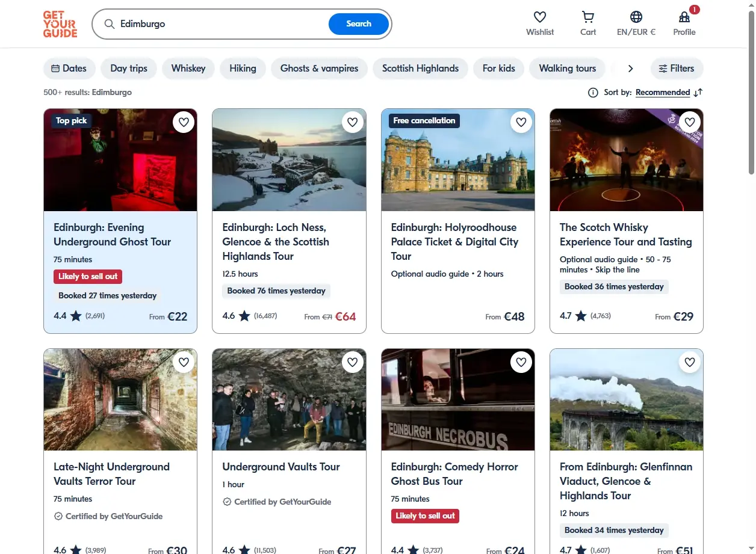Open the Wishlist heart icon

click(x=540, y=17)
